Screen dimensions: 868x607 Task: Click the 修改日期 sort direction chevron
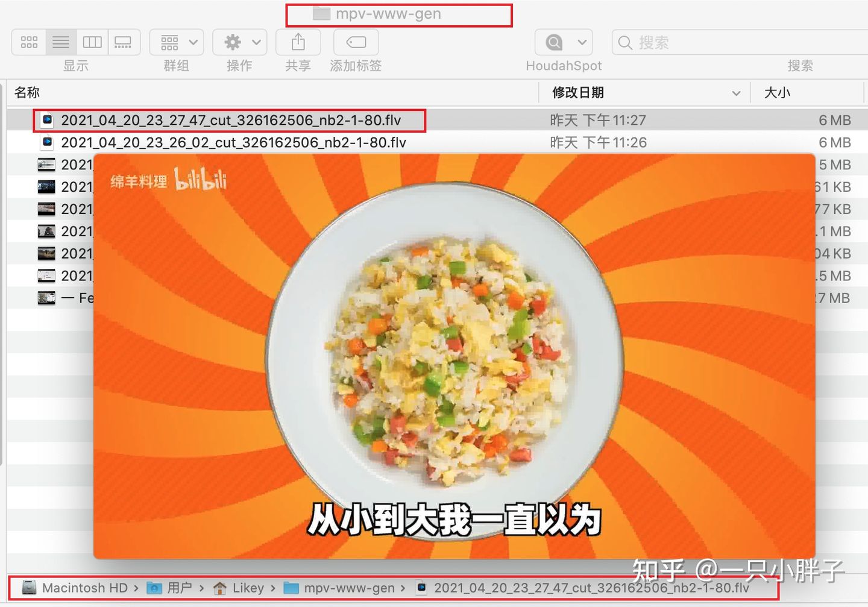point(735,93)
